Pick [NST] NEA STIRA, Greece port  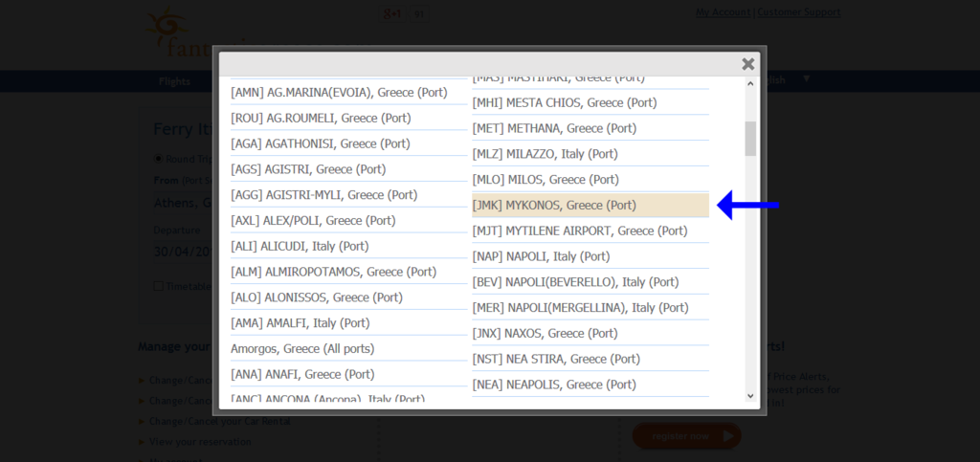590,359
